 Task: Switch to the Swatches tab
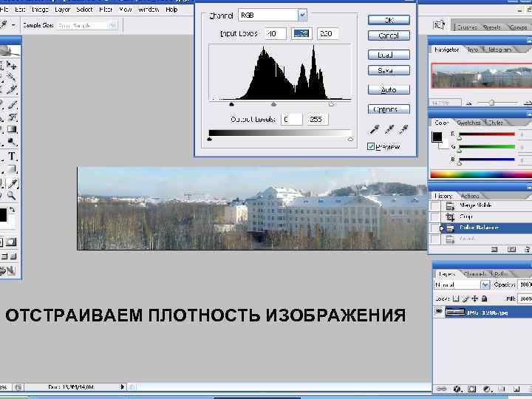pyautogui.click(x=468, y=123)
